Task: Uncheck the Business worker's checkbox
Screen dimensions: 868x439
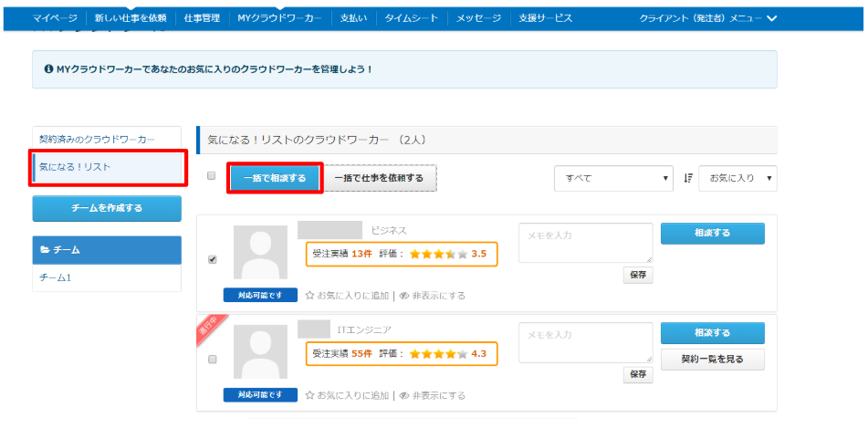Action: click(x=213, y=259)
